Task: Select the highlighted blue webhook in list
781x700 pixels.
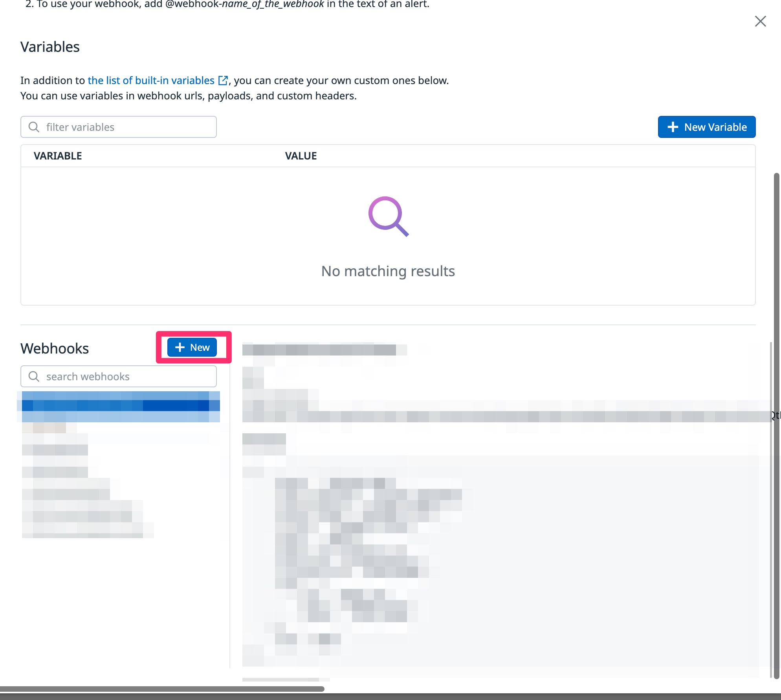Action: (x=118, y=406)
